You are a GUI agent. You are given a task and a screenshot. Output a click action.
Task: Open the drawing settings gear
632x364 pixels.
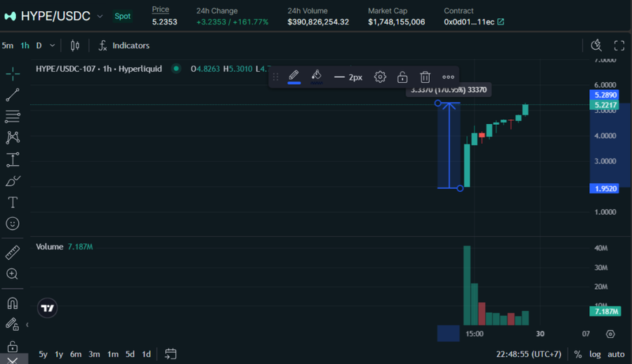pos(380,77)
